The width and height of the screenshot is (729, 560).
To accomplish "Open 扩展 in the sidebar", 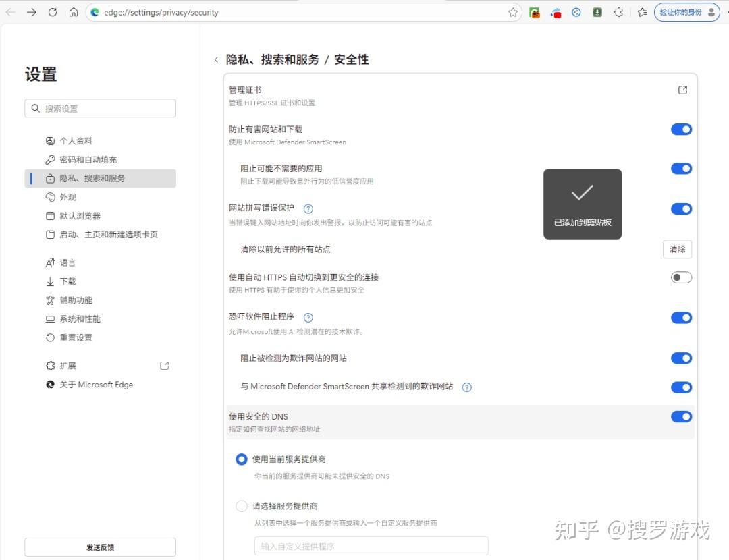I will click(x=100, y=366).
